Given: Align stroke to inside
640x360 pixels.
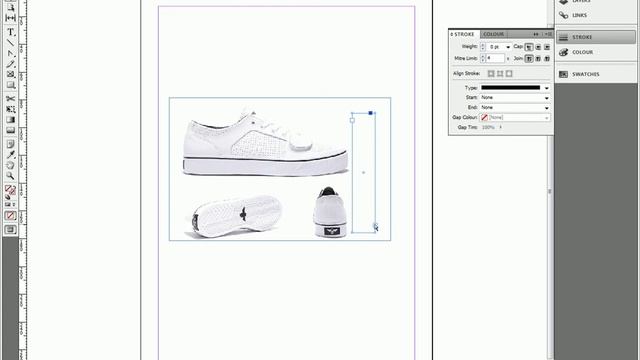Looking at the screenshot, I should 500,73.
